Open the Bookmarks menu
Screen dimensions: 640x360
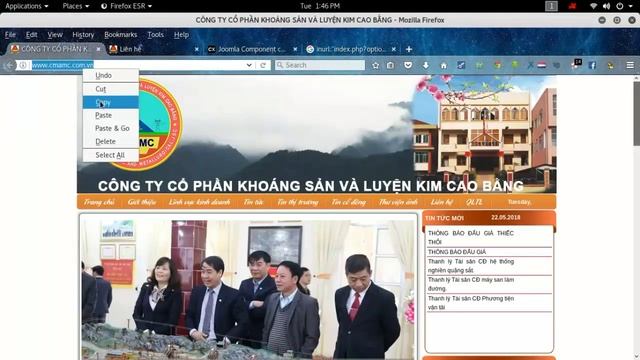[x=120, y=35]
